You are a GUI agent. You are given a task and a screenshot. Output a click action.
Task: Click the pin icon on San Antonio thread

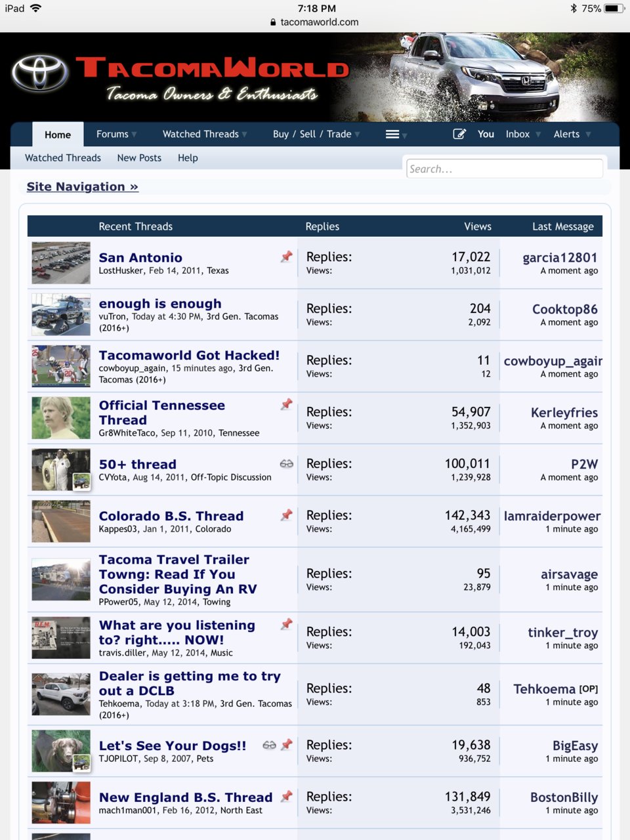[x=286, y=257]
